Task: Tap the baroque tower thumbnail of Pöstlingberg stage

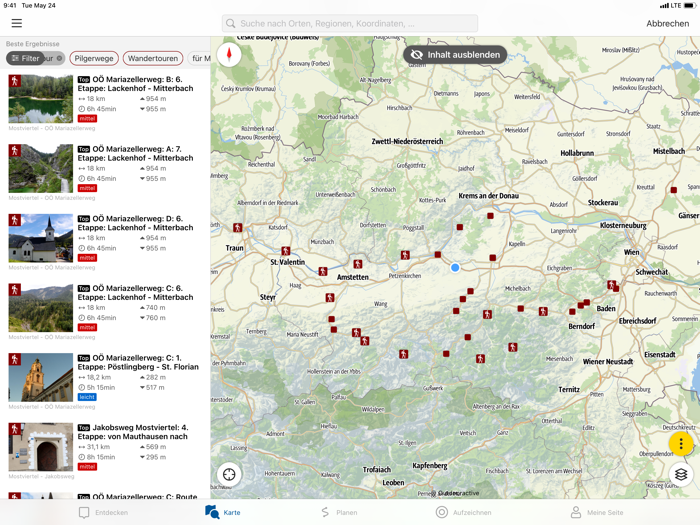Action: click(x=41, y=377)
